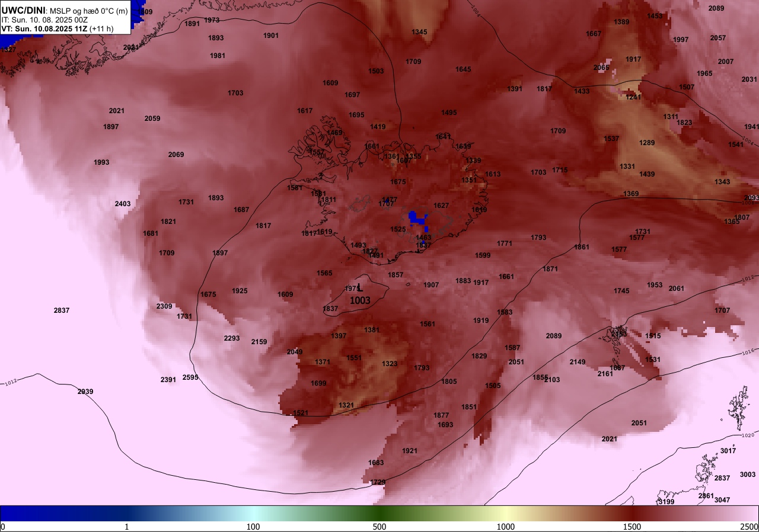
Task: Click the 1551 height value
Action: tap(354, 358)
